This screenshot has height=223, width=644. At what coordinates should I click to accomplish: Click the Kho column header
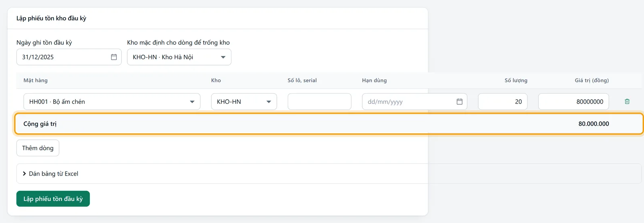216,80
